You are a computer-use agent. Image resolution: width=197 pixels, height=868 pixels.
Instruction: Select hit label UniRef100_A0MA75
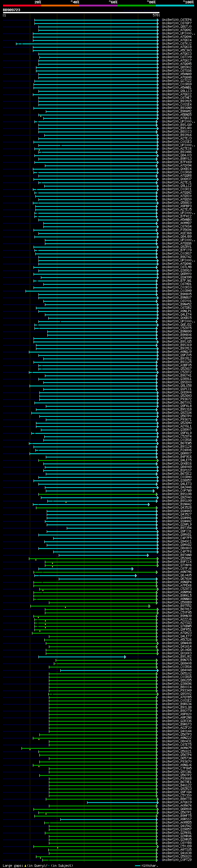177,748
